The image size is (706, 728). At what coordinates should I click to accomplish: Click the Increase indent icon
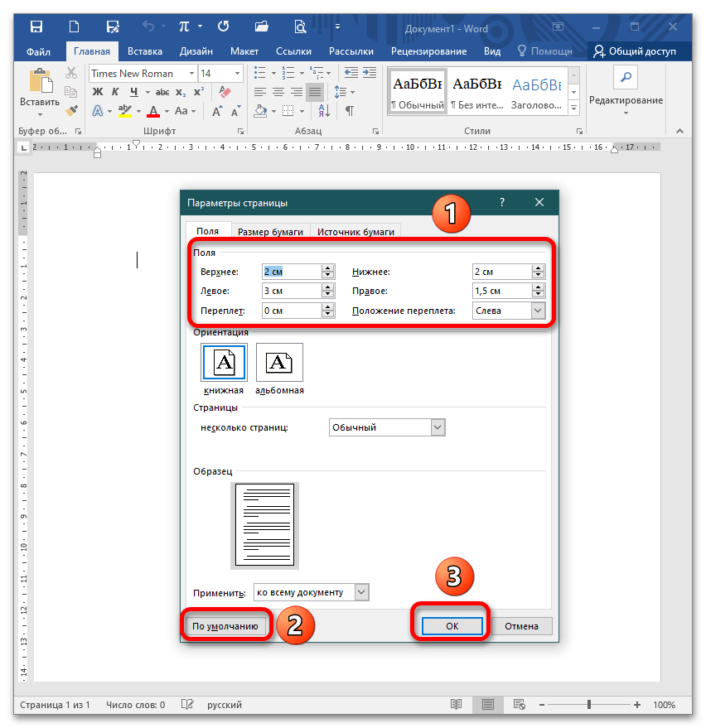point(370,73)
